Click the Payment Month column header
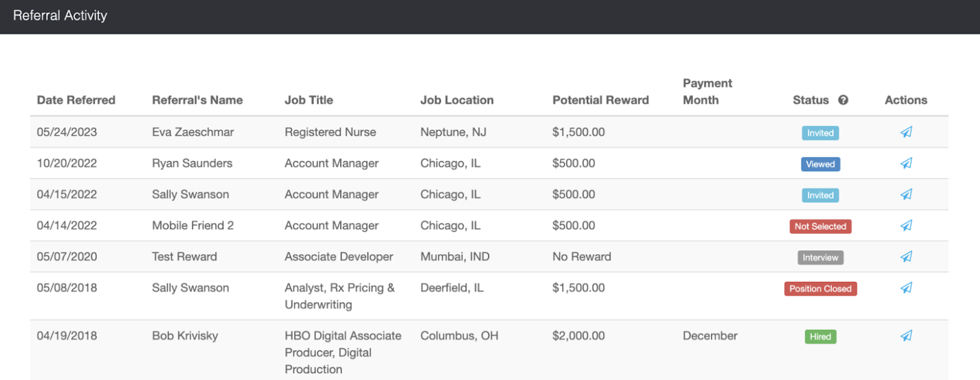Image resolution: width=980 pixels, height=380 pixels. coord(707,91)
